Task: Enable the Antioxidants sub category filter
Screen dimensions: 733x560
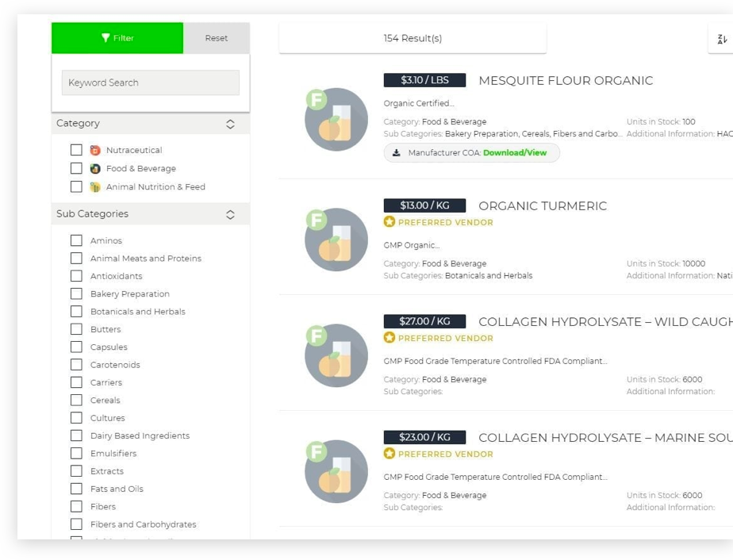Action: 76,276
